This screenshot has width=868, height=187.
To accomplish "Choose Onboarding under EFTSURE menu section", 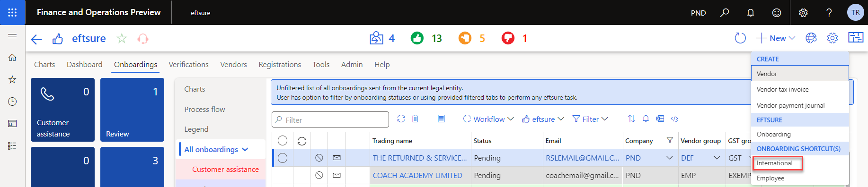I will (800, 134).
